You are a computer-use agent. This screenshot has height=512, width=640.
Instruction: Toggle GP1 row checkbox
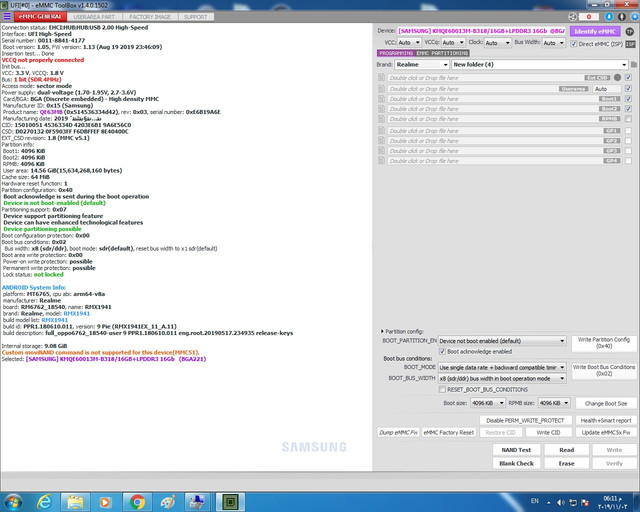coord(629,131)
